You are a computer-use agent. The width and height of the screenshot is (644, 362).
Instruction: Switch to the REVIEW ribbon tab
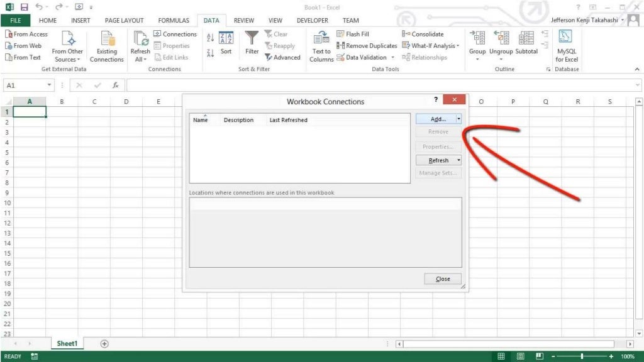click(244, 20)
